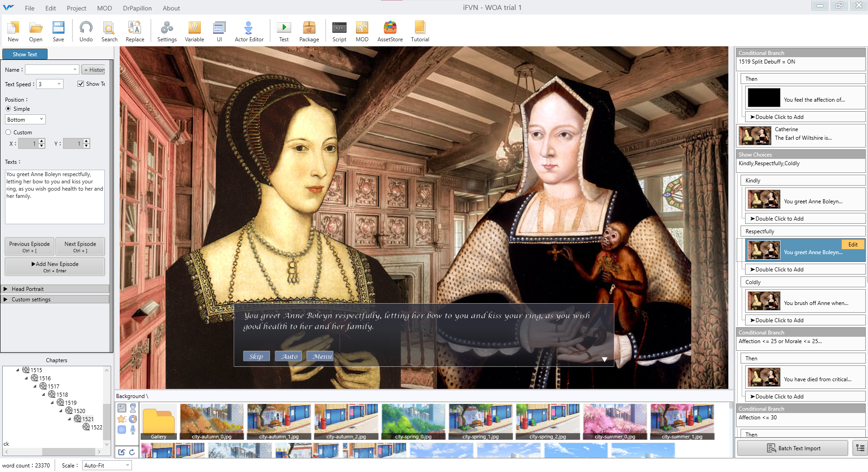Expand the Head Portrait section

[55, 289]
